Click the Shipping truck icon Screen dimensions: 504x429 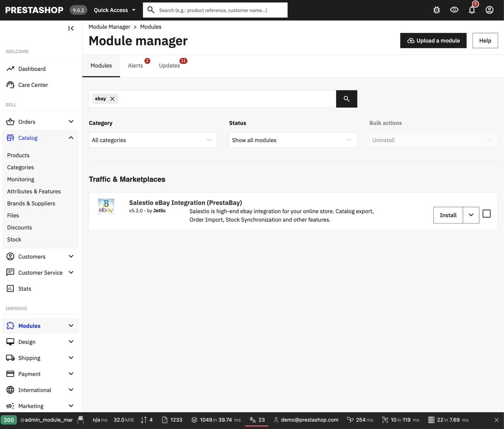click(x=10, y=358)
